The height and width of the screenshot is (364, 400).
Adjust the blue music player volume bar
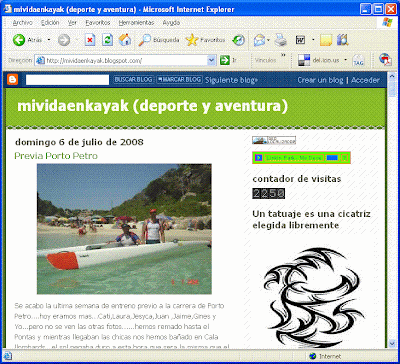pyautogui.click(x=332, y=158)
